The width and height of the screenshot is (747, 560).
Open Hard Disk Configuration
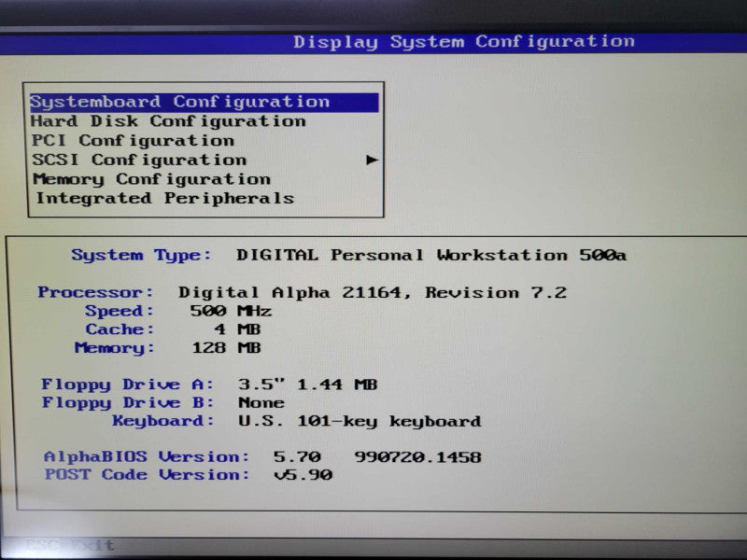[x=168, y=121]
